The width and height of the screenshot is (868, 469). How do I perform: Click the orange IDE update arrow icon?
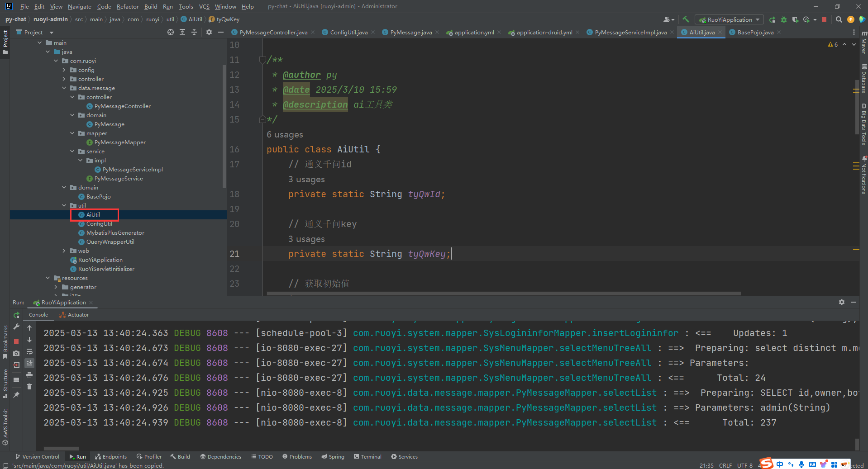(x=851, y=19)
